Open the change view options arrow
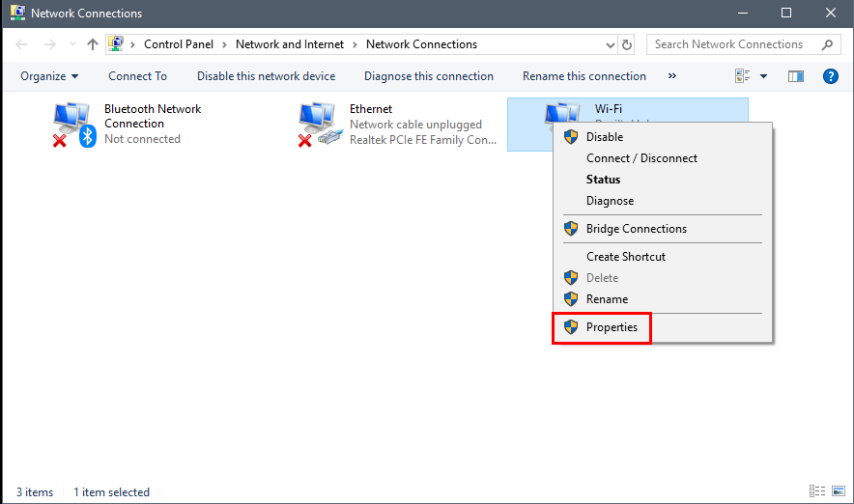 pos(763,76)
